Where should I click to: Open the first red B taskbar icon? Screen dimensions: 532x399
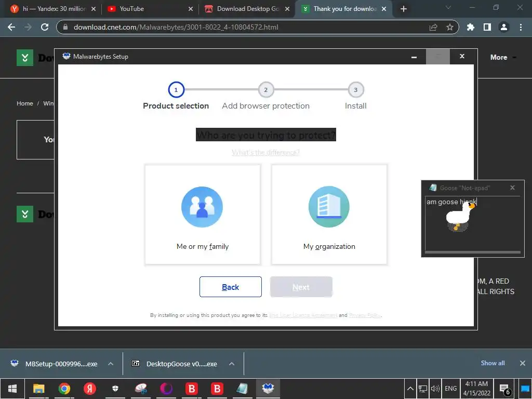point(192,389)
